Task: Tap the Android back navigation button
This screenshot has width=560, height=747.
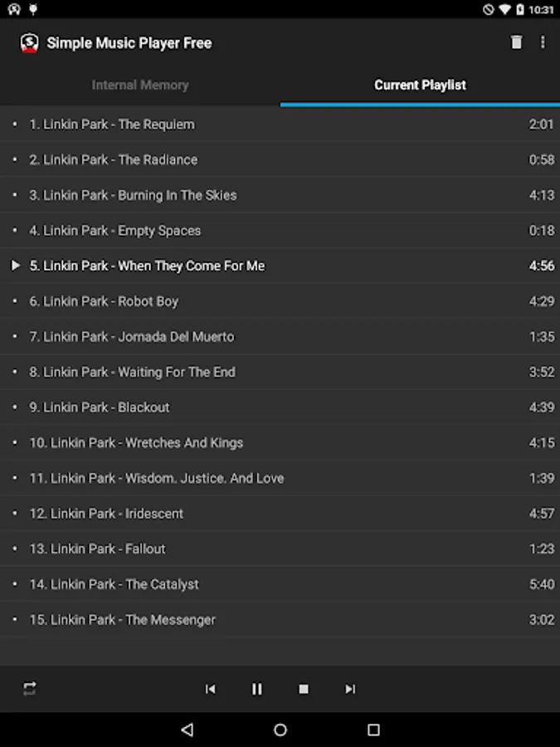Action: pyautogui.click(x=187, y=730)
